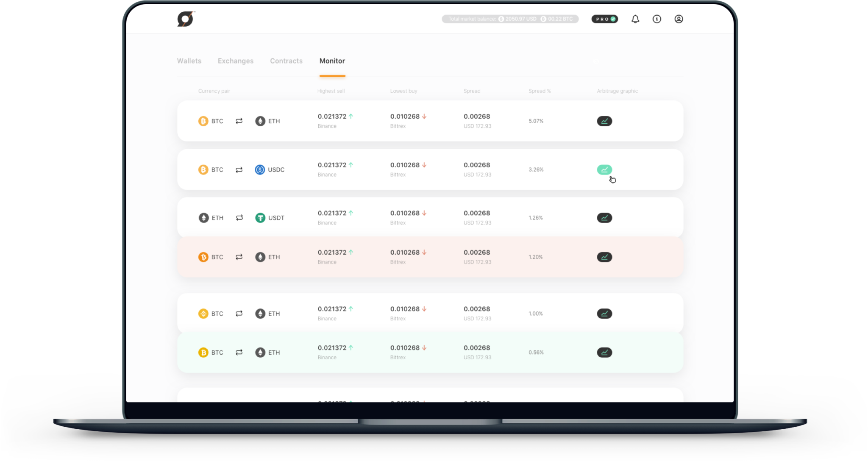The image size is (868, 461).
Task: Click BTC coin icon in 1.00% row
Action: click(x=203, y=314)
